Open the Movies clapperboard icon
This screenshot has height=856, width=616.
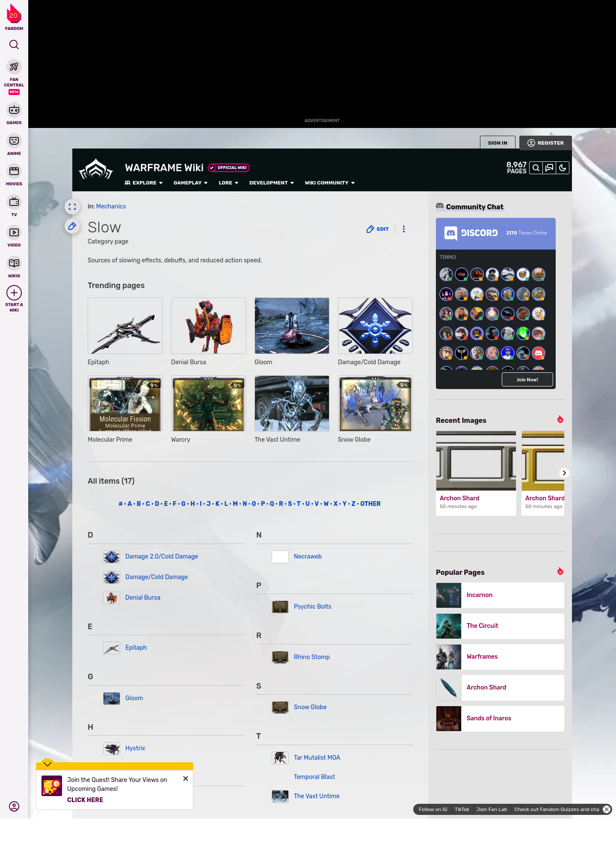14,171
